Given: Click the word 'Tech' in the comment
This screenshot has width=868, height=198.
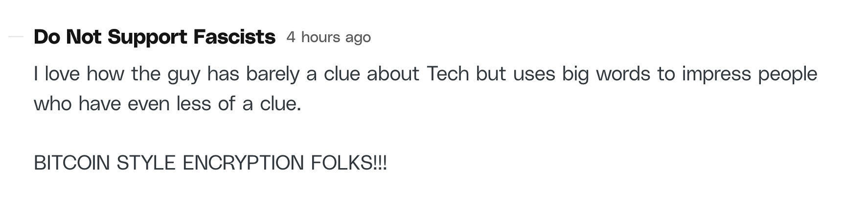Looking at the screenshot, I should (x=447, y=74).
